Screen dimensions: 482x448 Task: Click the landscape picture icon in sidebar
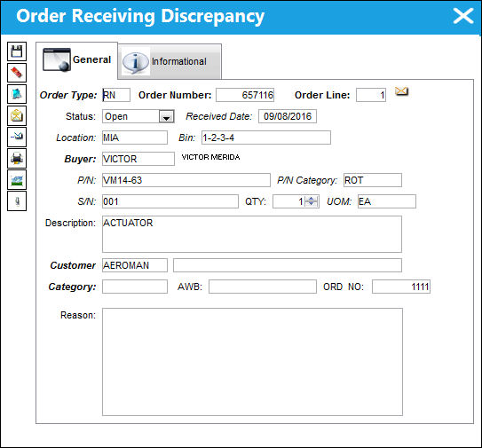click(x=17, y=180)
